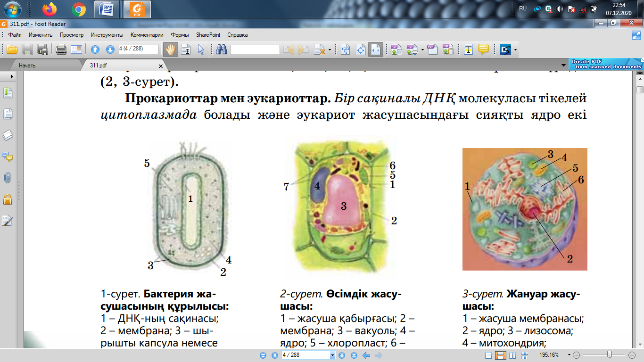
Task: Click the create blank PDF icon
Action: [x=432, y=49]
